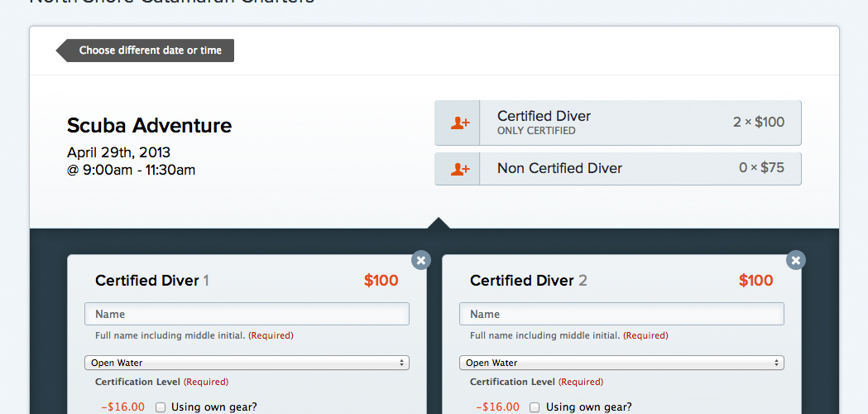Image resolution: width=868 pixels, height=414 pixels.
Task: Select the Certified Diver ticket row
Action: [618, 123]
